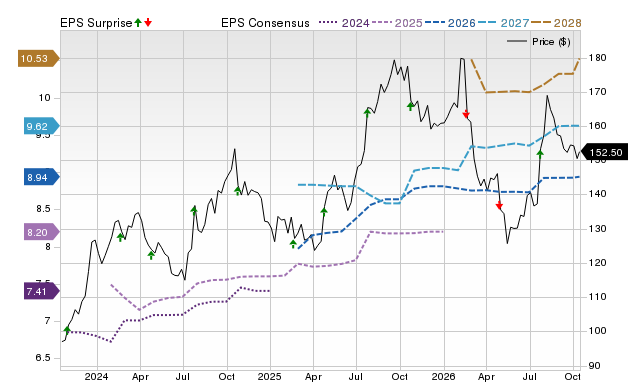
Task: Click the red EPS miss arrow near 2026 start
Action: (466, 114)
